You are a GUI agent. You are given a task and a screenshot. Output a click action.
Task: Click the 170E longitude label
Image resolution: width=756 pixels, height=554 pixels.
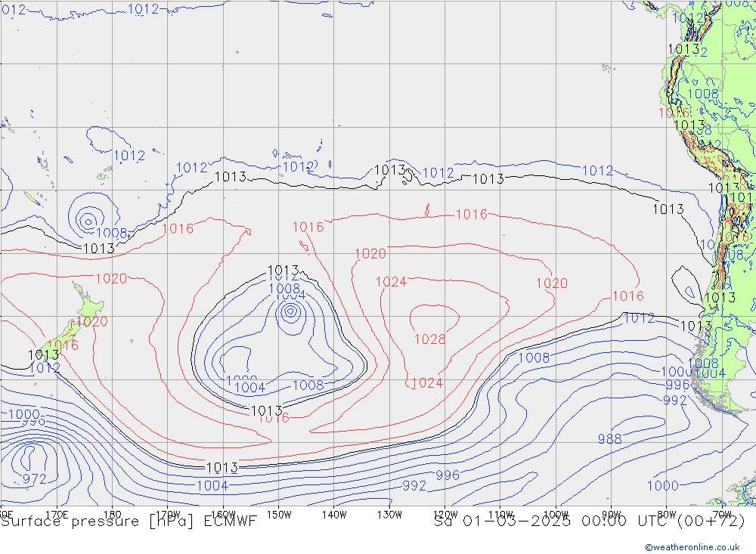(57, 515)
